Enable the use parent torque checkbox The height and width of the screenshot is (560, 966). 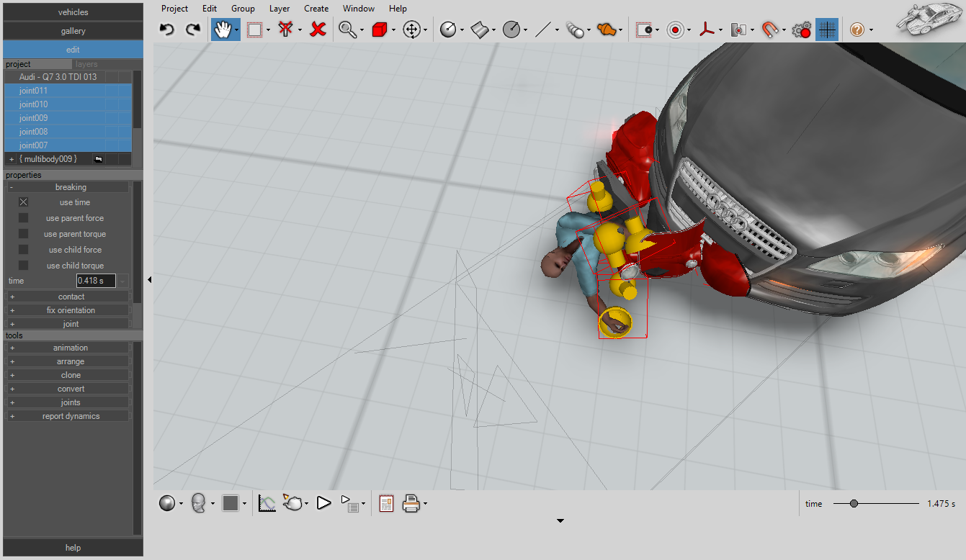[x=23, y=234]
